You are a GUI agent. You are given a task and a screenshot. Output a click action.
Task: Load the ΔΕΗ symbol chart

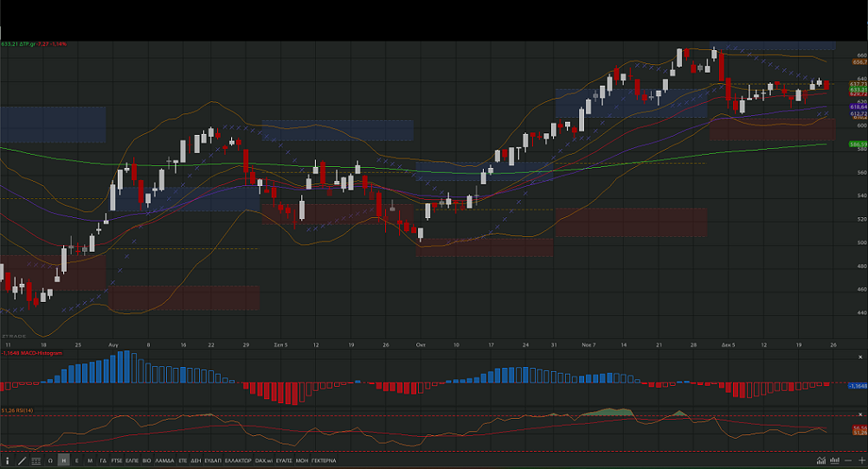click(196, 460)
